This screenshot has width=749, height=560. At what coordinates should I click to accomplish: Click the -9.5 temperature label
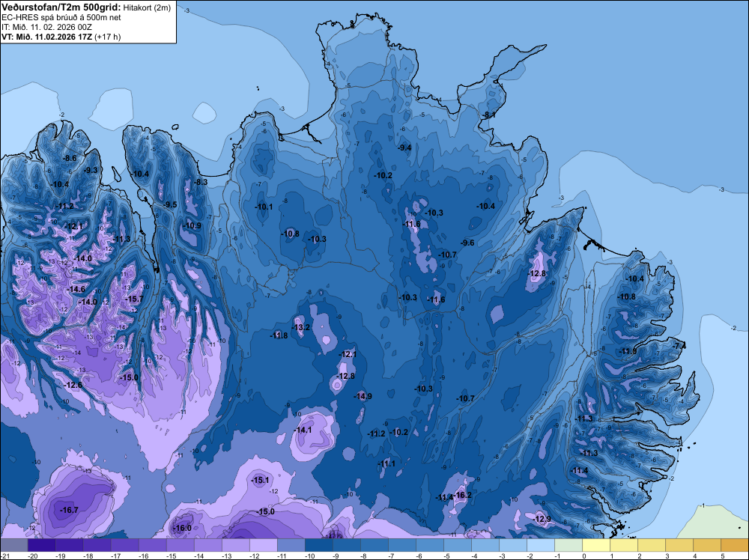(x=170, y=204)
